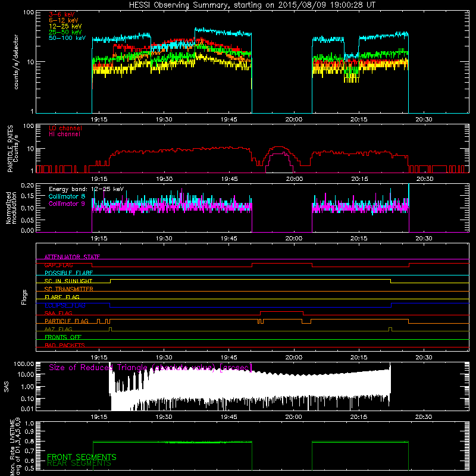Click the 20:30 tick under the modulation plot
Image resolution: width=476 pixels, height=476 pixels.
(424, 239)
